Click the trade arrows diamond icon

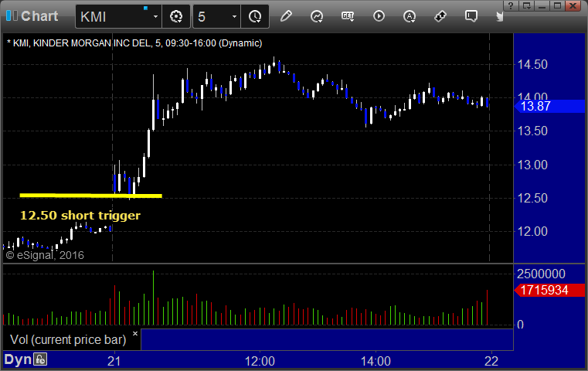tap(440, 16)
